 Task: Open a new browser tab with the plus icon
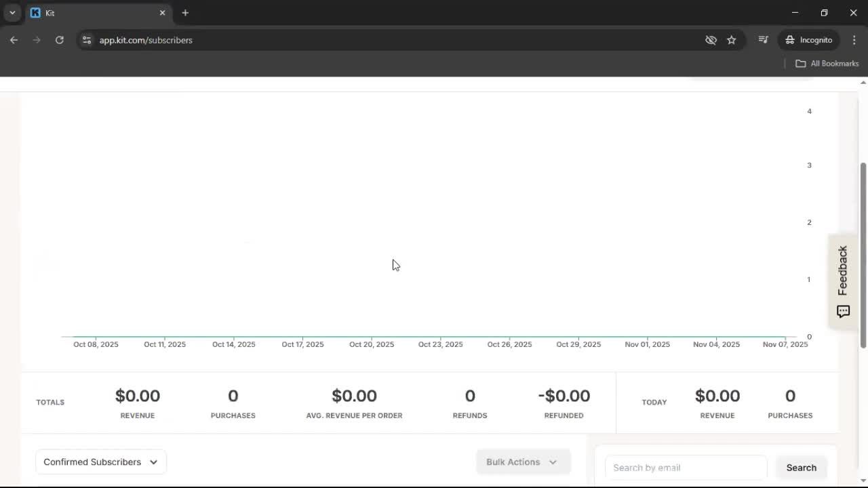[x=185, y=12]
